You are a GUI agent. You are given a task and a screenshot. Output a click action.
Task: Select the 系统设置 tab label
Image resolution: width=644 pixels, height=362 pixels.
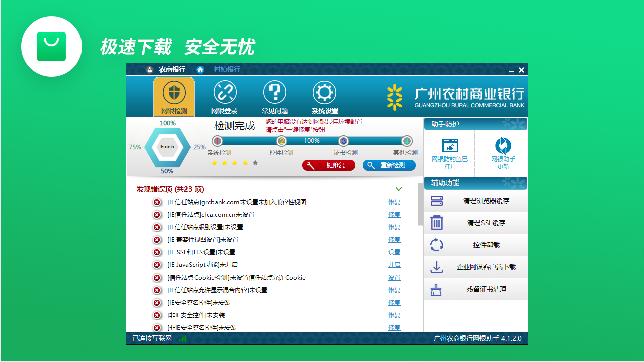tap(325, 111)
